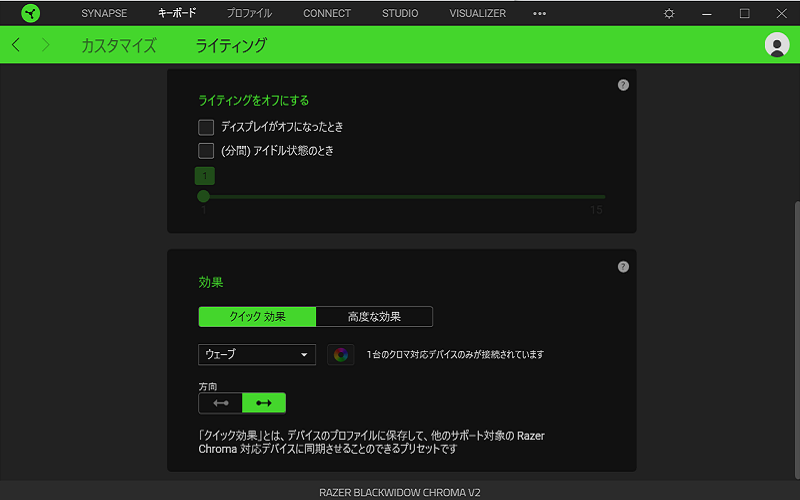Open Chroma Studio color wheel icon
Viewport: 800px width, 500px height.
(x=340, y=355)
